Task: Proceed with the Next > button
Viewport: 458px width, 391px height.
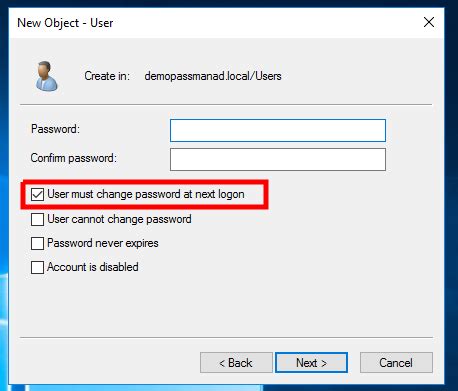Action: (x=311, y=363)
